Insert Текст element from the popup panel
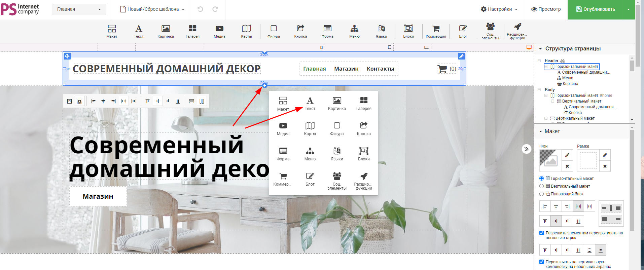Viewport: 644px width, 270px height. click(x=310, y=103)
